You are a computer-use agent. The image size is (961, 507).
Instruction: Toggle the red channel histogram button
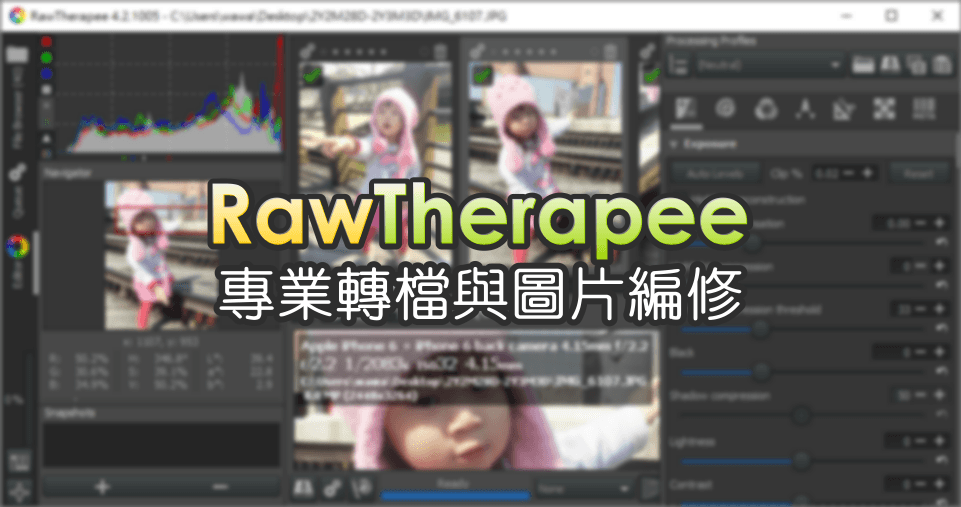[x=46, y=42]
